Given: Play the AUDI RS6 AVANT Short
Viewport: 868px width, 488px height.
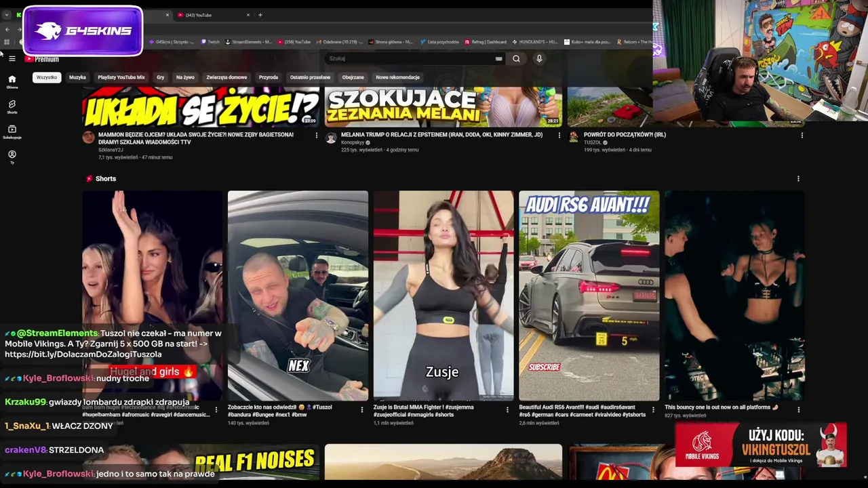Looking at the screenshot, I should click(x=589, y=296).
